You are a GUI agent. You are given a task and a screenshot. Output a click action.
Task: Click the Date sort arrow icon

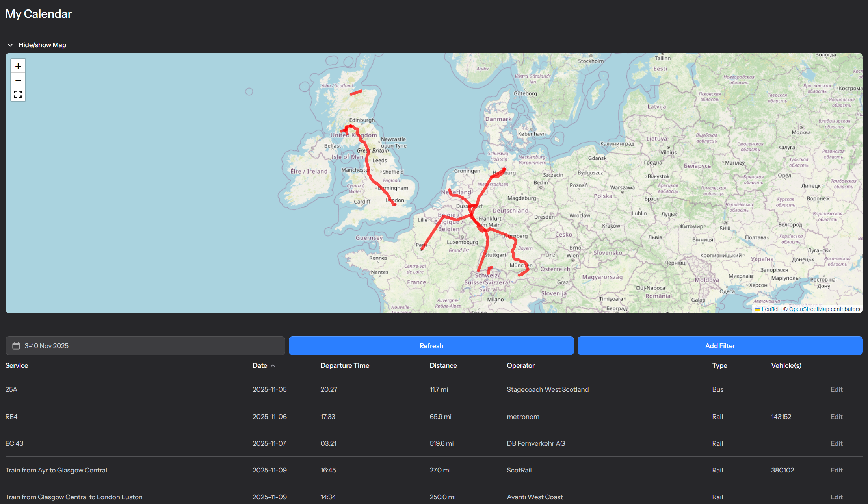click(x=273, y=366)
